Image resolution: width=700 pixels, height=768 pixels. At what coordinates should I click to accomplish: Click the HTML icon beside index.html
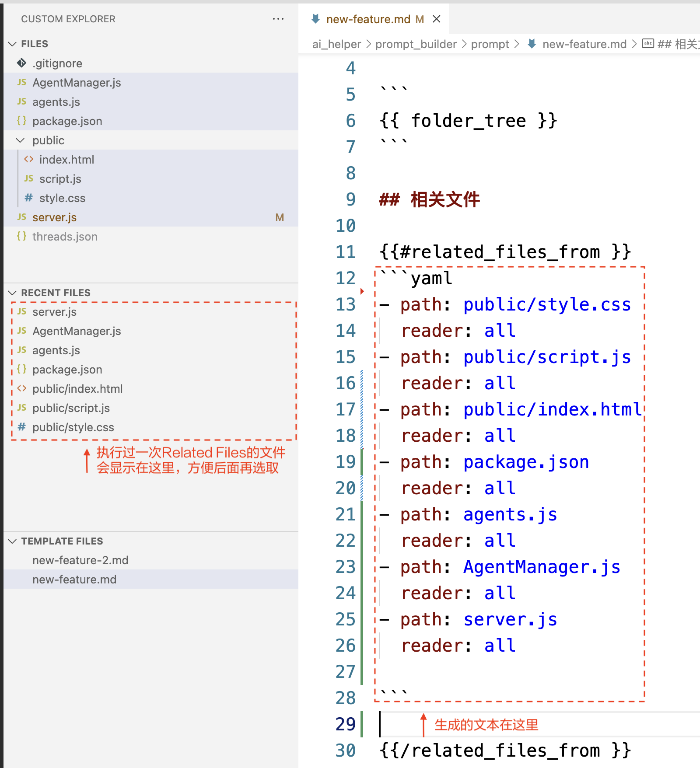pyautogui.click(x=29, y=159)
